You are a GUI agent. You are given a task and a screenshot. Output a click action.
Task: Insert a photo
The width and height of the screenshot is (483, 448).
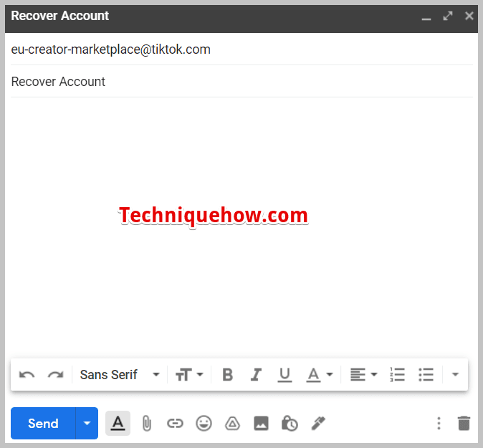[261, 424]
